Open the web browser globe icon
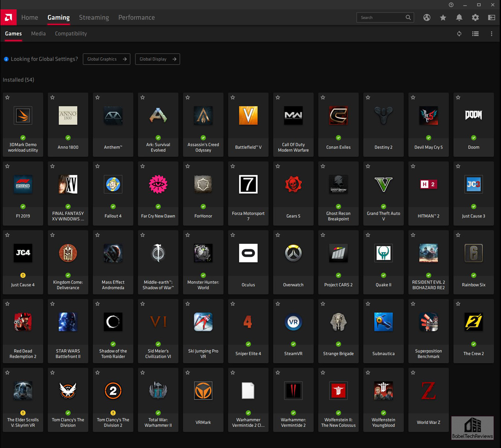 click(427, 18)
